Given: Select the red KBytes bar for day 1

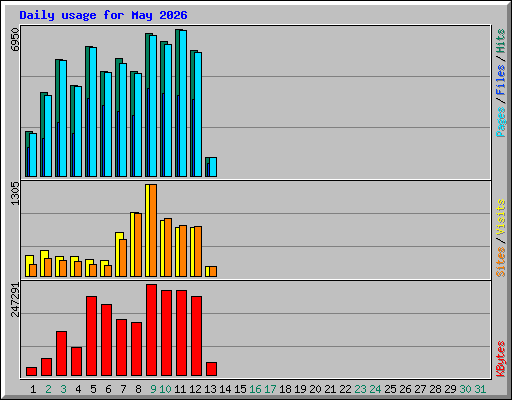Looking at the screenshot, I should [31, 372].
